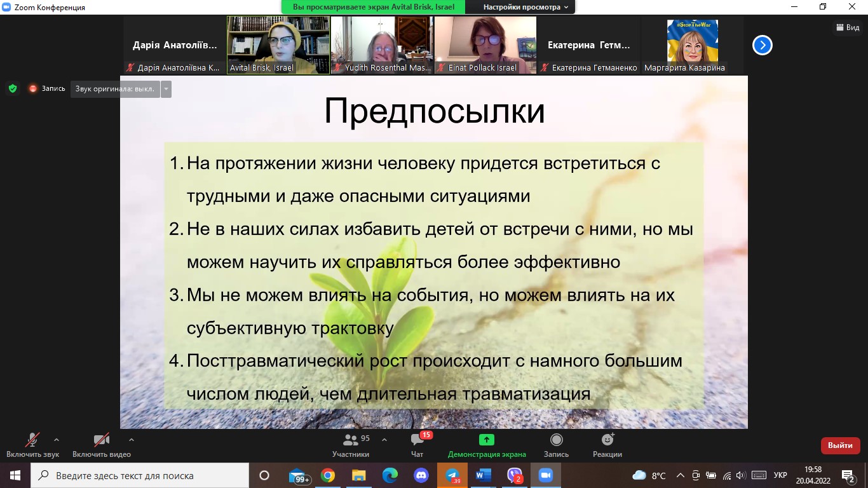Open the Вид view menu

pos(848,27)
